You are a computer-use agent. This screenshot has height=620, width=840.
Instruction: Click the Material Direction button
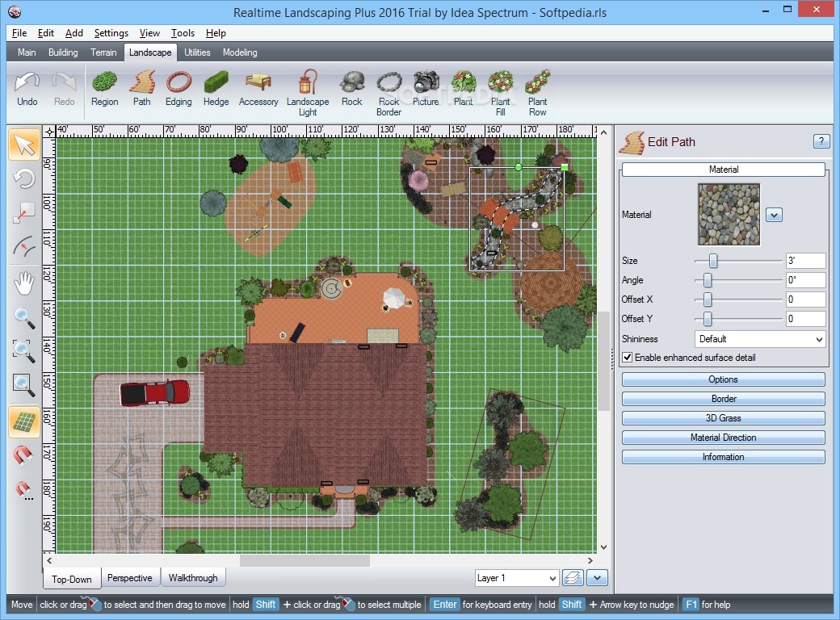click(x=723, y=438)
